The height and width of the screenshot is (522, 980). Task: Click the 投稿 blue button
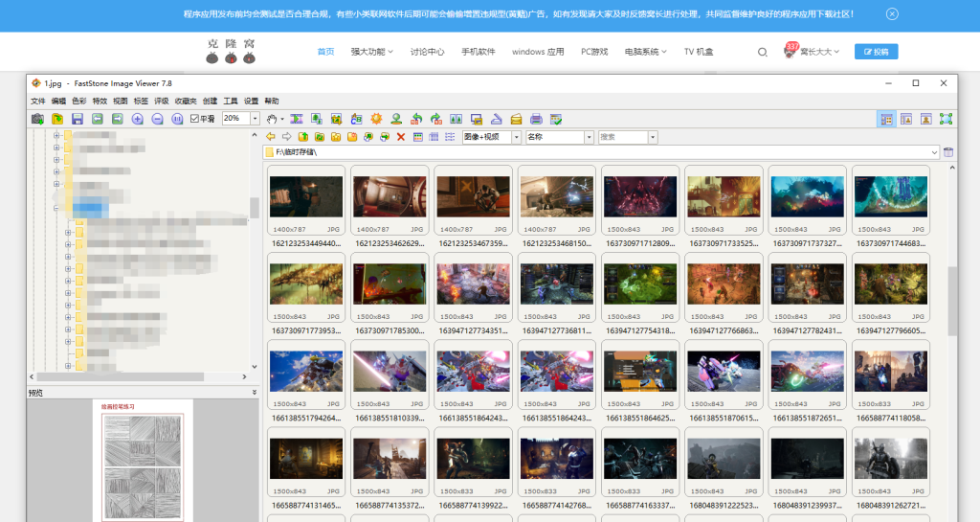coord(877,52)
